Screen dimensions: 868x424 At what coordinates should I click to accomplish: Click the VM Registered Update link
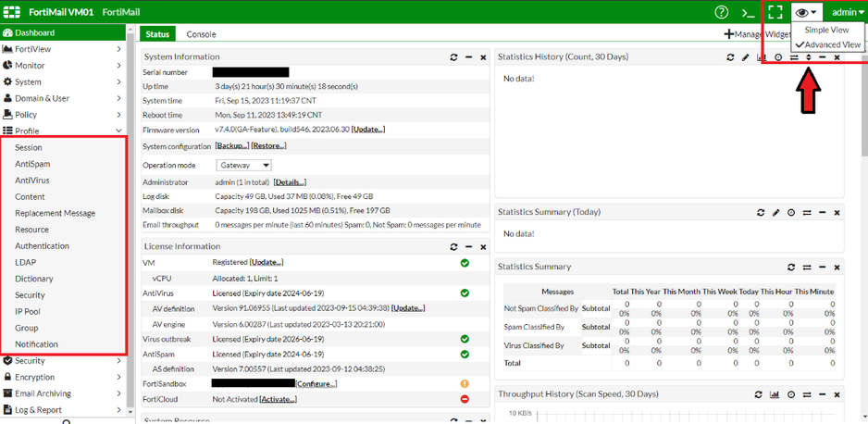(267, 262)
